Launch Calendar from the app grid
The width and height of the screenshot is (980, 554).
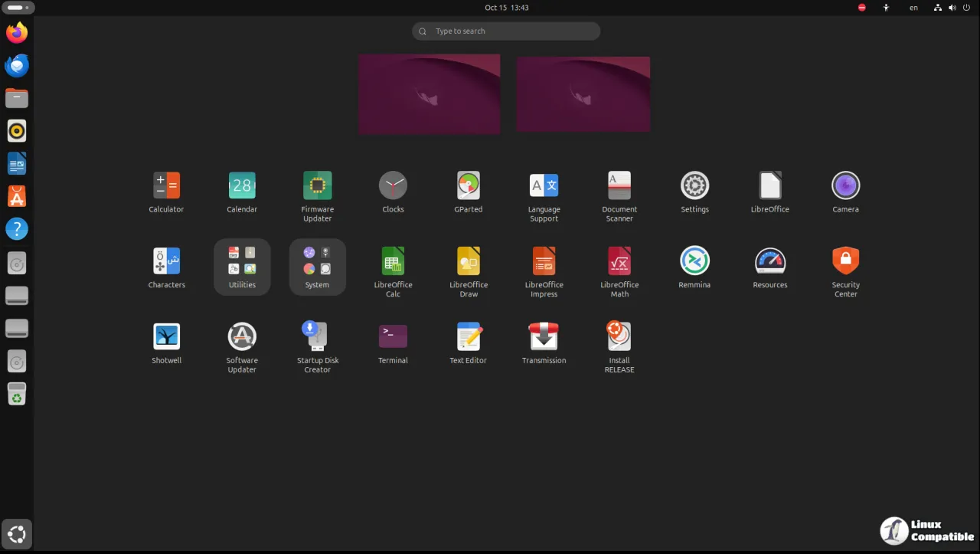(x=242, y=185)
